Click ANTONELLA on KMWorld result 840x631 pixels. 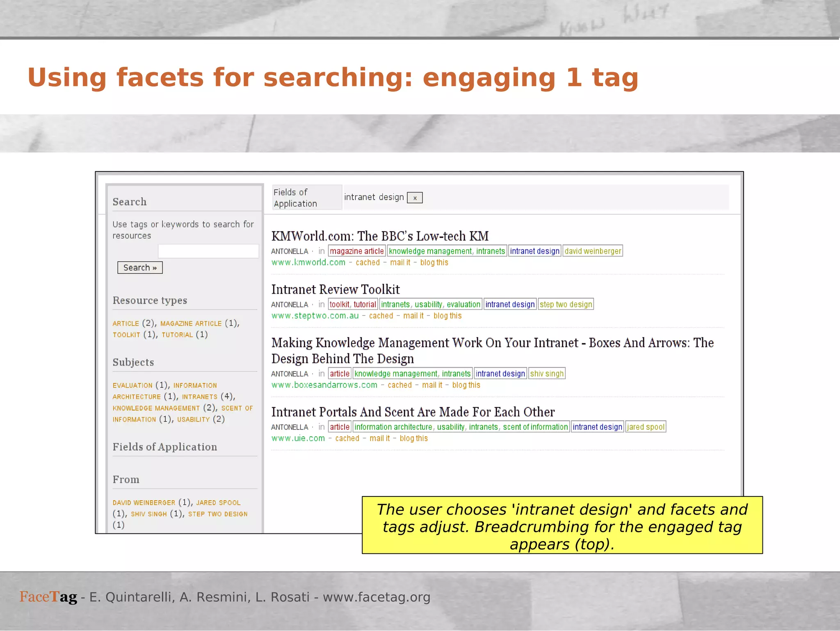290,251
